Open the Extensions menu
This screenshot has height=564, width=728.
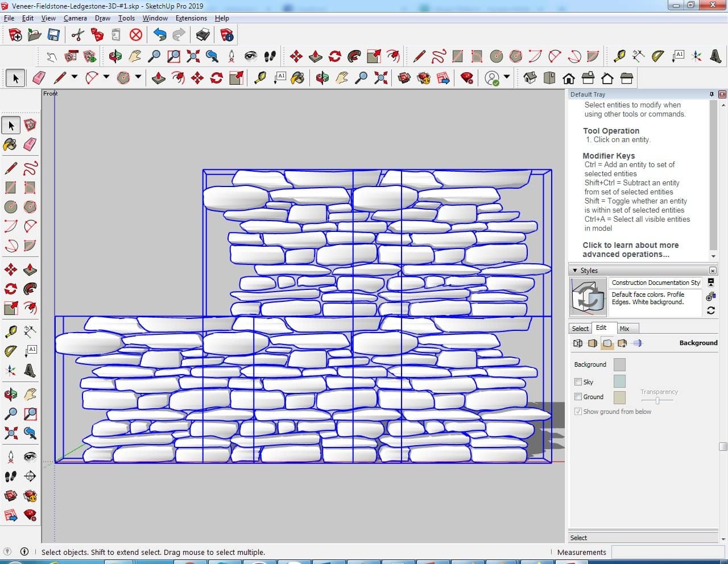pyautogui.click(x=191, y=18)
